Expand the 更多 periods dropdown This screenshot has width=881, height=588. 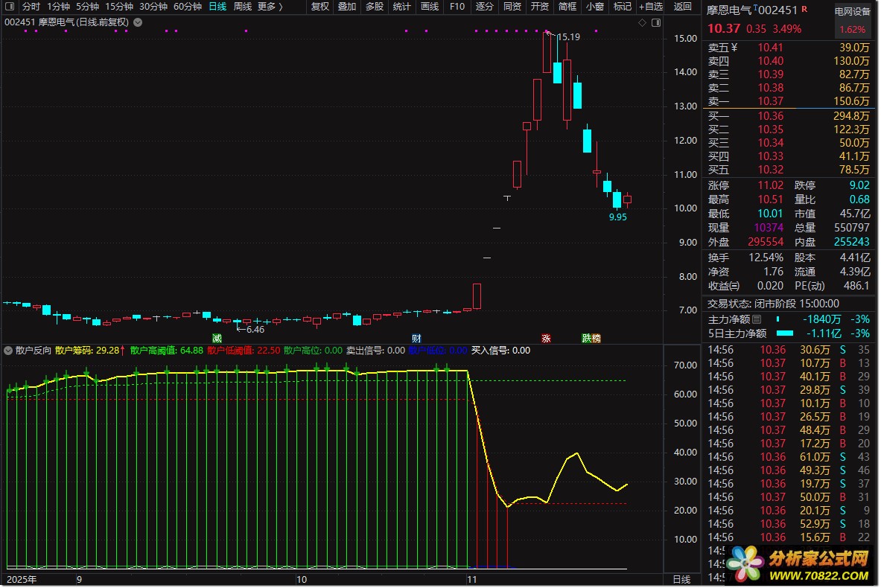270,6
